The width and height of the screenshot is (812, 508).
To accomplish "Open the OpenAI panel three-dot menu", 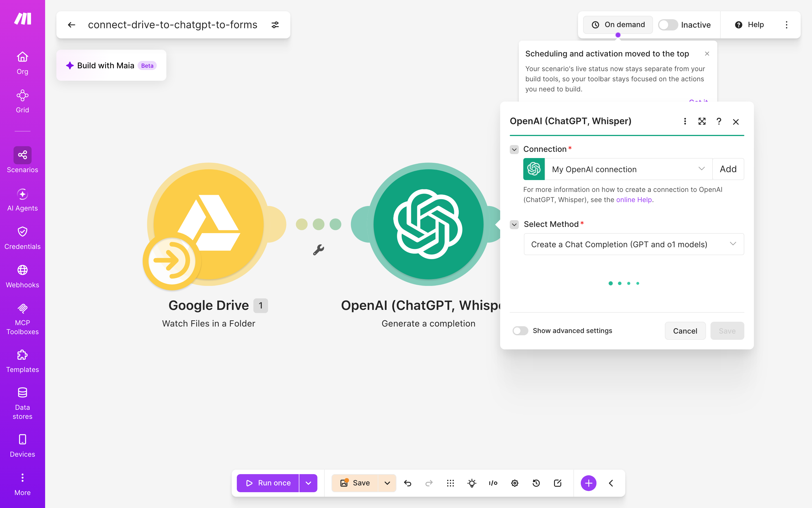I will click(x=685, y=121).
